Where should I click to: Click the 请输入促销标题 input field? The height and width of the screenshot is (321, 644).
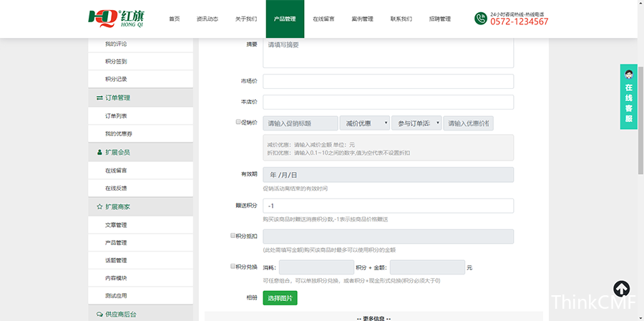301,123
